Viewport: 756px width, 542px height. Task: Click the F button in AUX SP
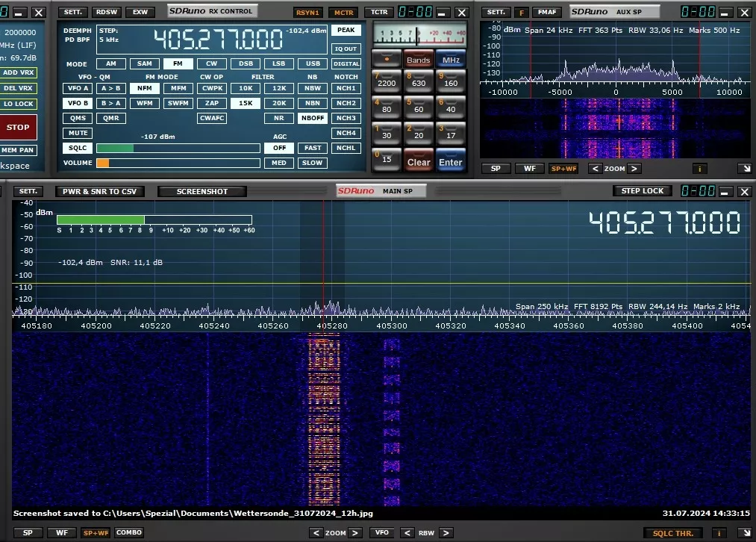[521, 13]
